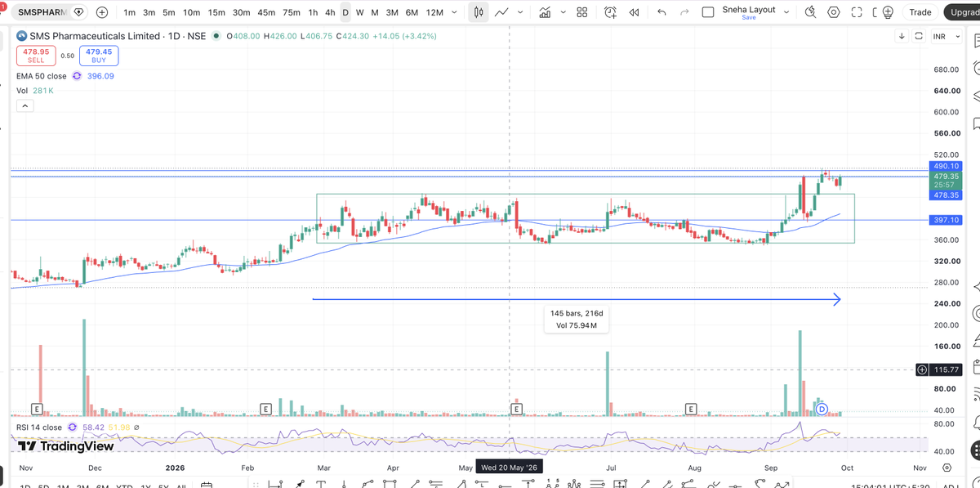
Task: Click the BUY 479.45 button
Action: pyautogui.click(x=99, y=56)
